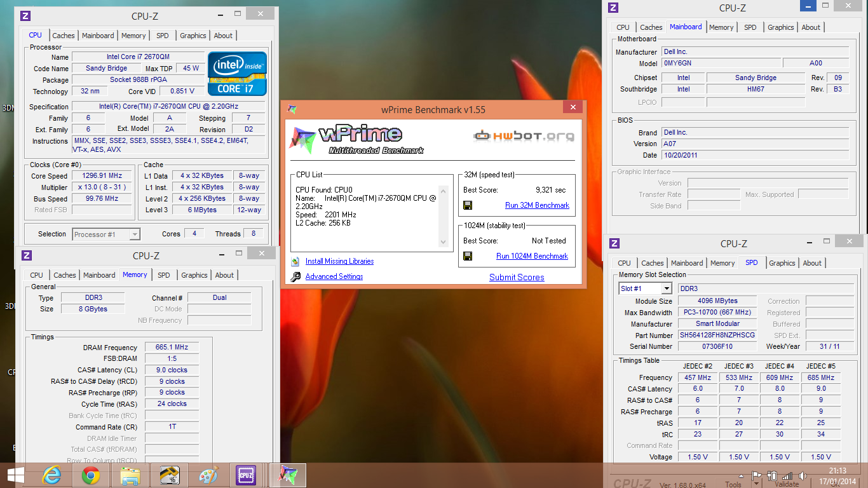Image resolution: width=868 pixels, height=488 pixels.
Task: Click the floppy save icon beside Run 32M Benchmark
Action: (468, 205)
